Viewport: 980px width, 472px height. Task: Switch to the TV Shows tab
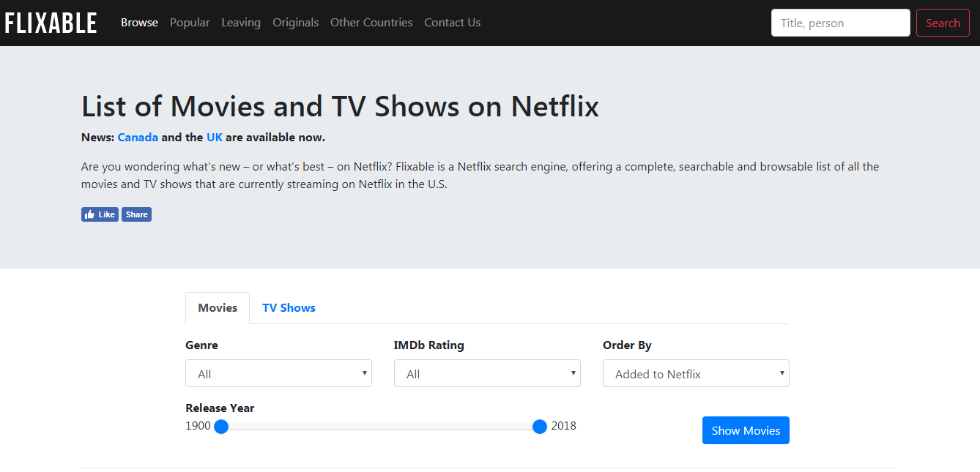click(289, 307)
